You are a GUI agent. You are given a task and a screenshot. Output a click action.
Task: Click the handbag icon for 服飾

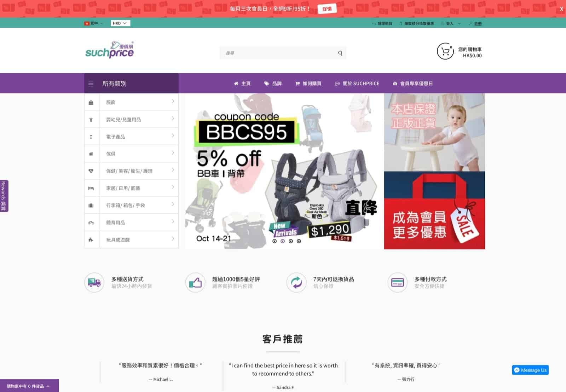click(91, 102)
